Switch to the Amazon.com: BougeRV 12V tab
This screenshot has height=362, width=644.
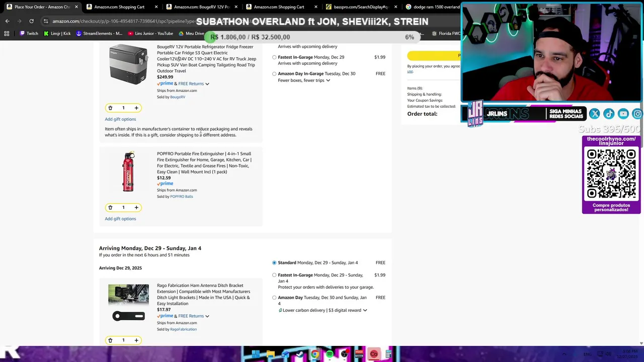[201, 7]
